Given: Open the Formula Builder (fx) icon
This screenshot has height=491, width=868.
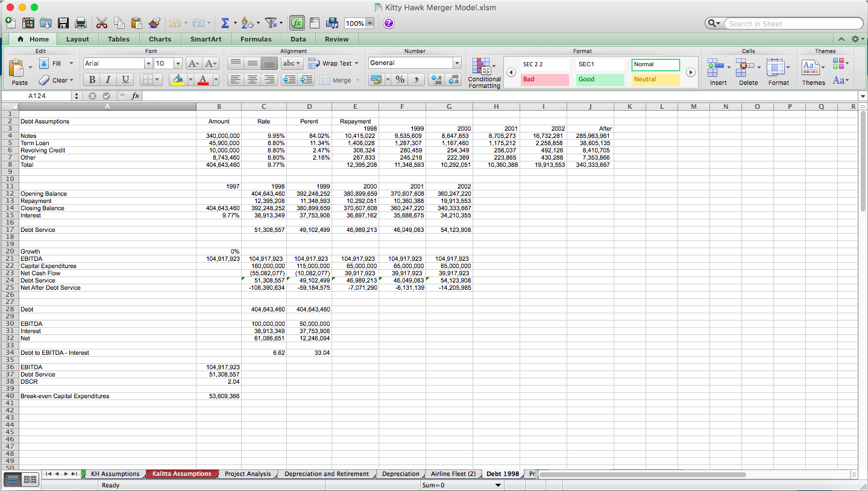Looking at the screenshot, I should [296, 22].
